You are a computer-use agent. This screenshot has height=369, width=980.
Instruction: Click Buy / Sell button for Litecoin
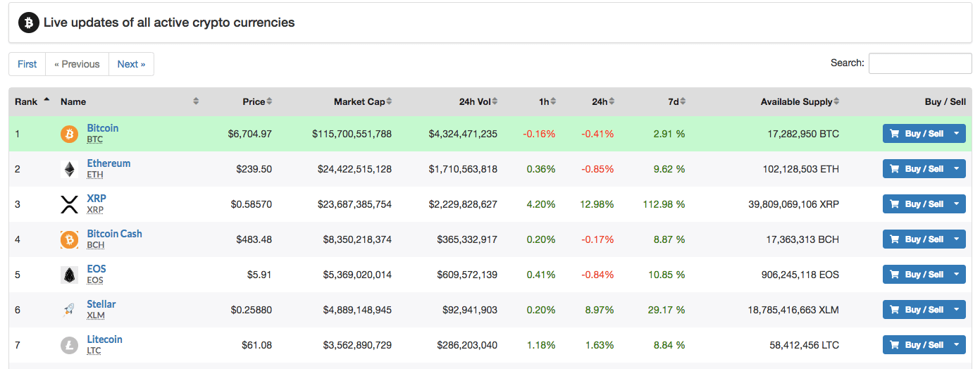916,345
